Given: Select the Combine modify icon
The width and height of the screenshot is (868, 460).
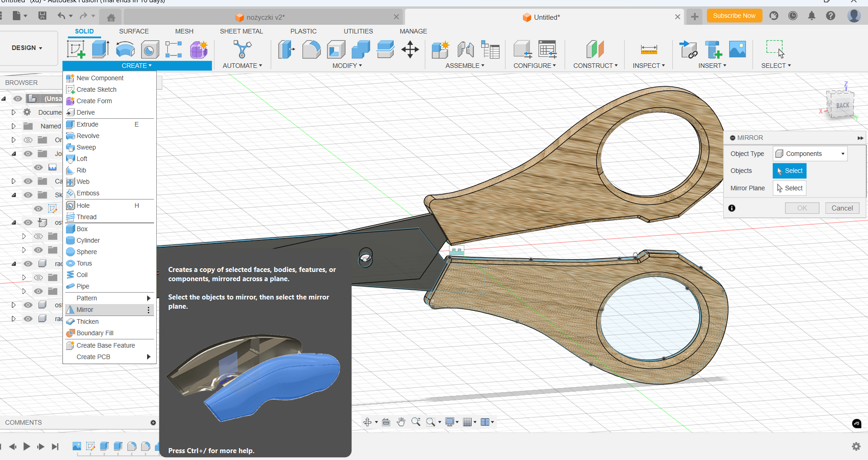Looking at the screenshot, I should pos(361,50).
